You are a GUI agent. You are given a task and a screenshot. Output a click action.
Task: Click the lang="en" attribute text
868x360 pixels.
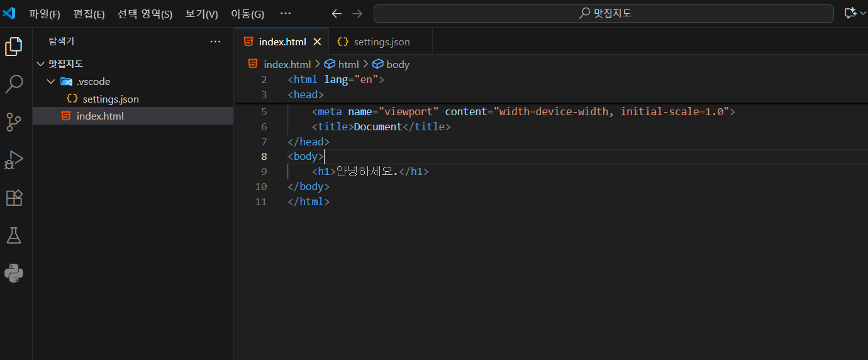351,80
